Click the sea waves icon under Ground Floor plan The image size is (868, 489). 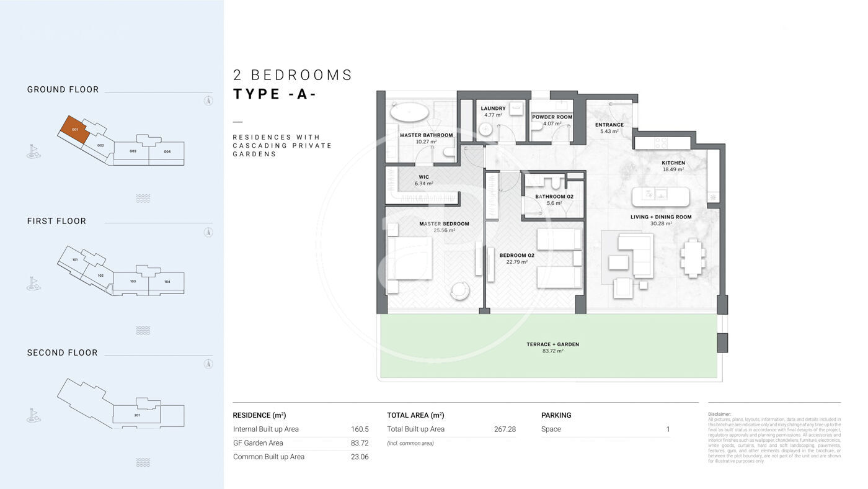pyautogui.click(x=143, y=199)
